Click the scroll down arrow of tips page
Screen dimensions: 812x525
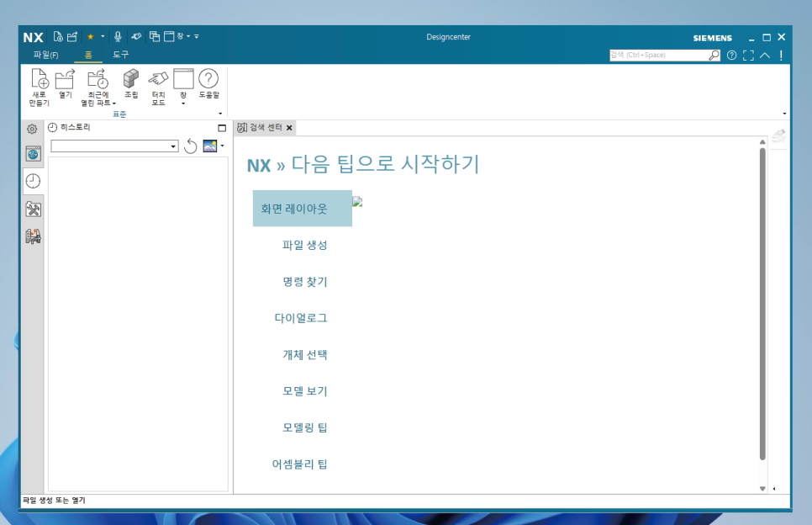(762, 488)
